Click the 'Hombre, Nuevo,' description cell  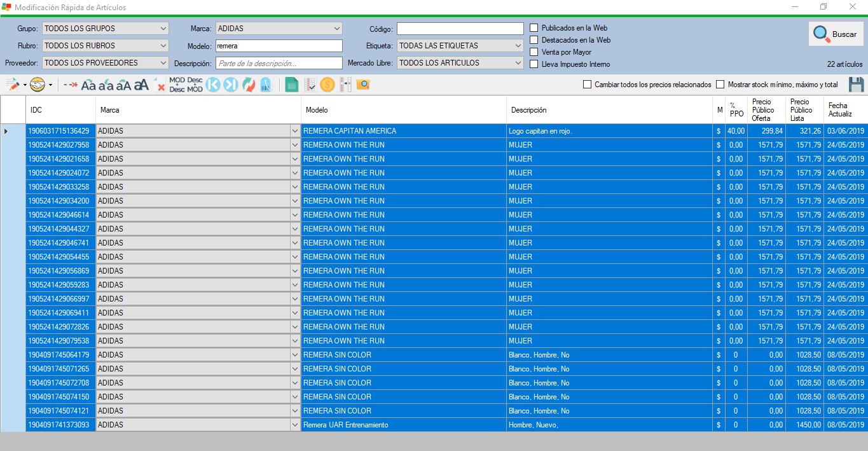pyautogui.click(x=610, y=425)
